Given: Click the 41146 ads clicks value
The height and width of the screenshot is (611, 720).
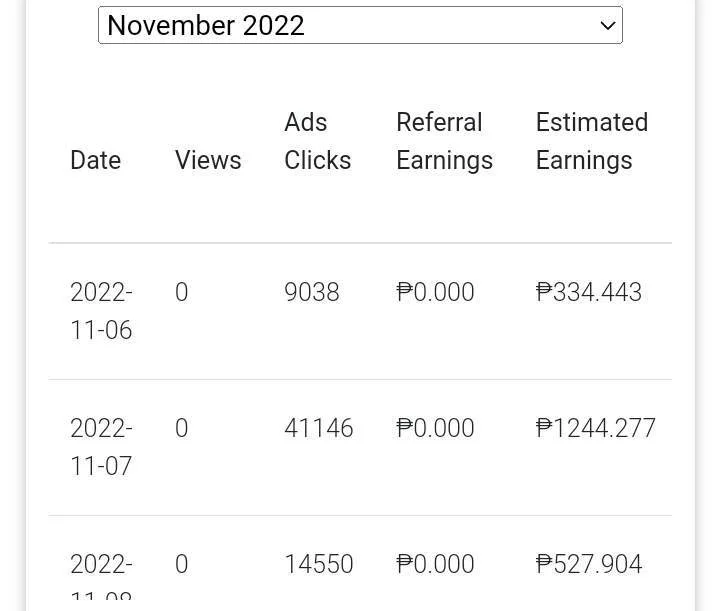Looking at the screenshot, I should tap(319, 428).
